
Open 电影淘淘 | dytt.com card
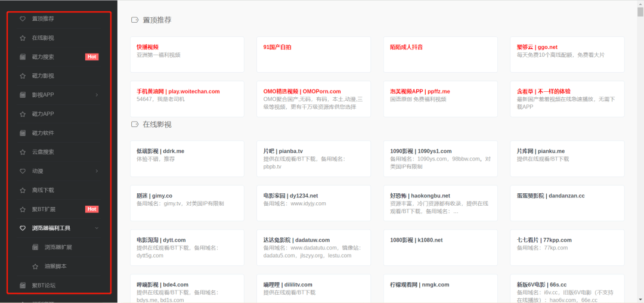(187, 248)
